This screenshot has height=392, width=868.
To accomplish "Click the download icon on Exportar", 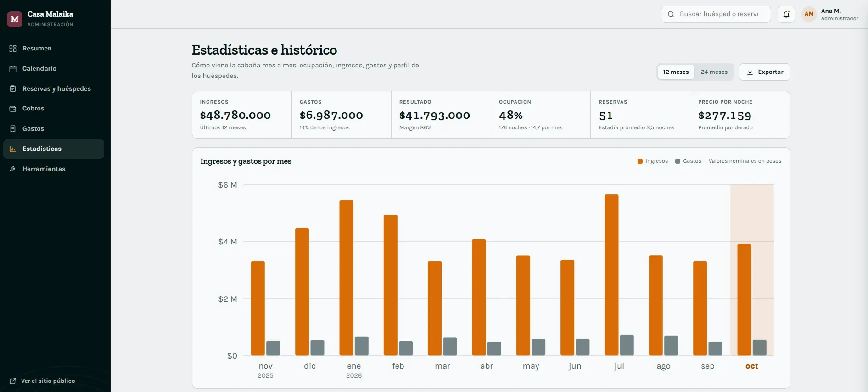I will pyautogui.click(x=750, y=72).
